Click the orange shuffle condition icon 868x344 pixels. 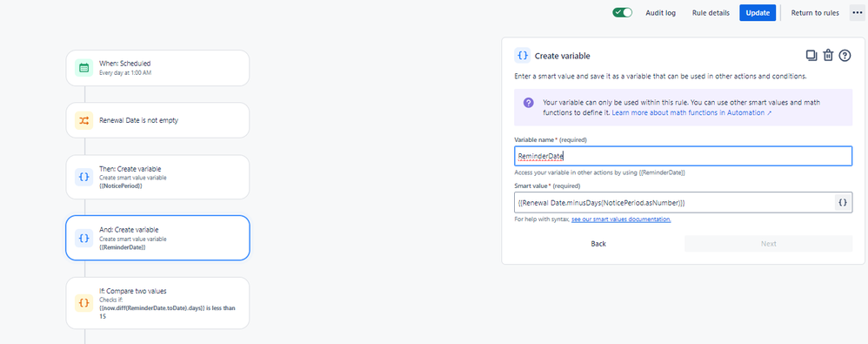point(84,119)
